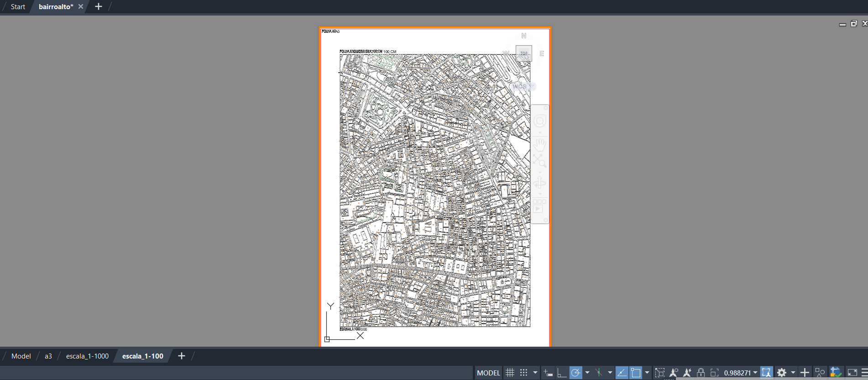Add a new layout tab

coord(182,356)
